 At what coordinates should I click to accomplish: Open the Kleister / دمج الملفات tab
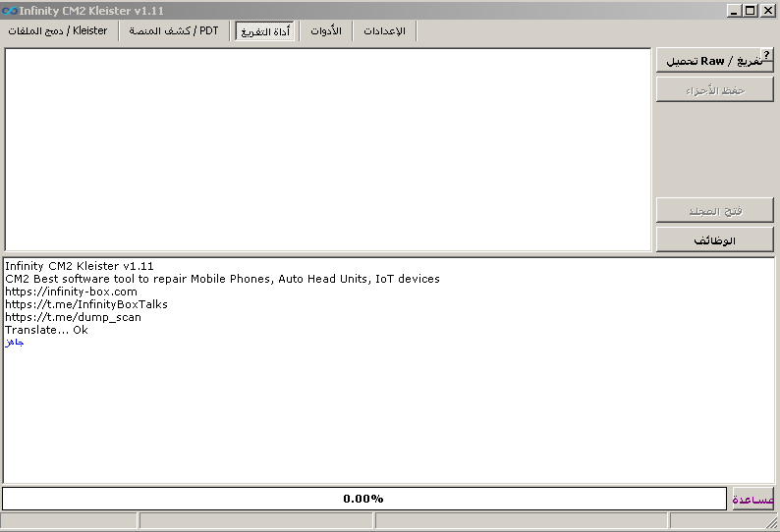pyautogui.click(x=58, y=31)
